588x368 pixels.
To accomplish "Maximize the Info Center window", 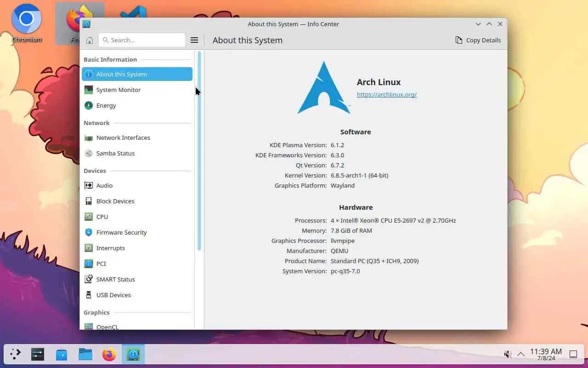I will pyautogui.click(x=489, y=24).
